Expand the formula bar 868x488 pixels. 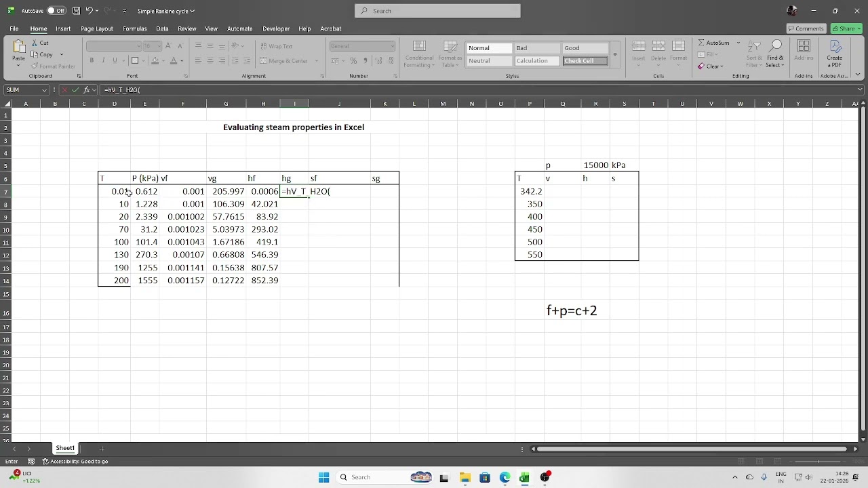pyautogui.click(x=860, y=89)
